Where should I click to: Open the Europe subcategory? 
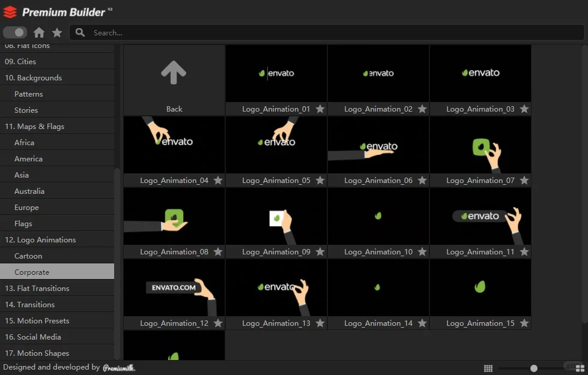[x=57, y=207]
